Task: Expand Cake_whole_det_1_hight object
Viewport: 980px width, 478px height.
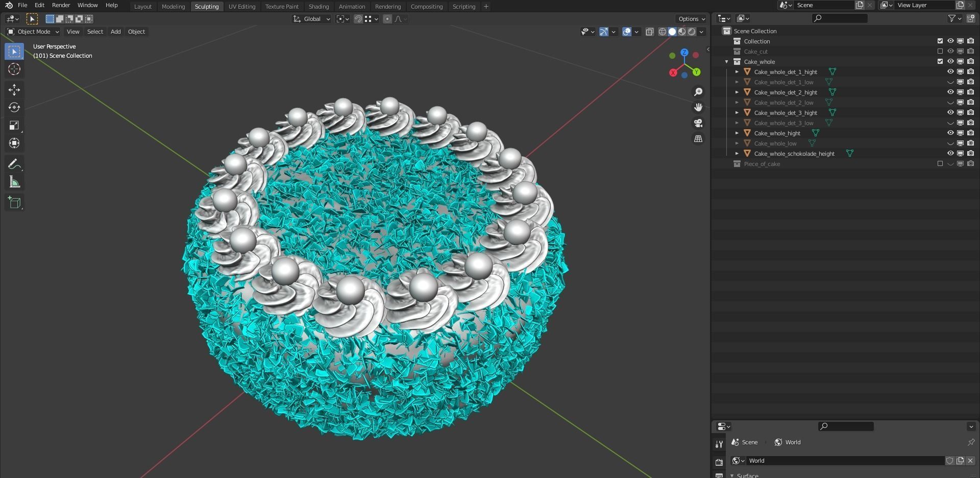Action: click(737, 72)
